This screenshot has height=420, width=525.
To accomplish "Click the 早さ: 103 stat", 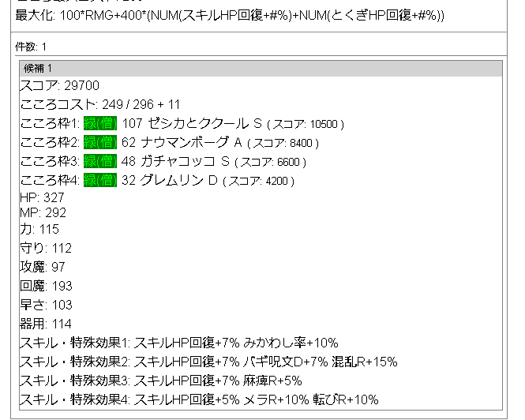I will tap(47, 305).
